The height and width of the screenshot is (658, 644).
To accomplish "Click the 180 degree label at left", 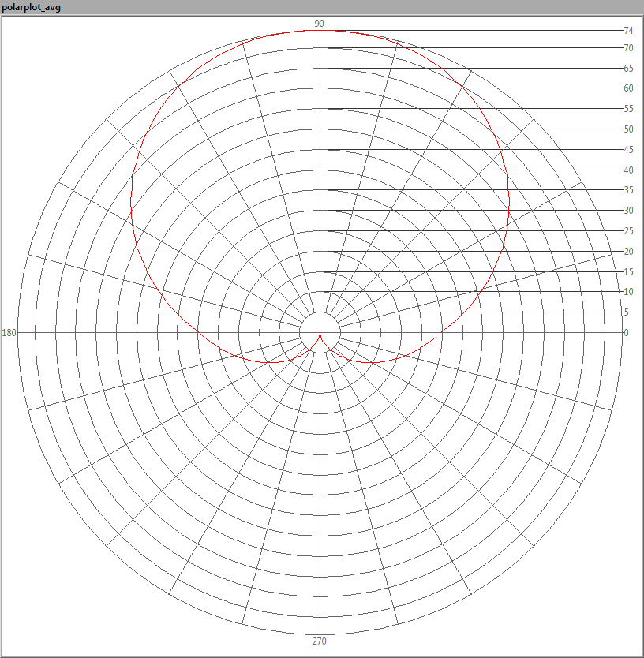I will pos(9,333).
